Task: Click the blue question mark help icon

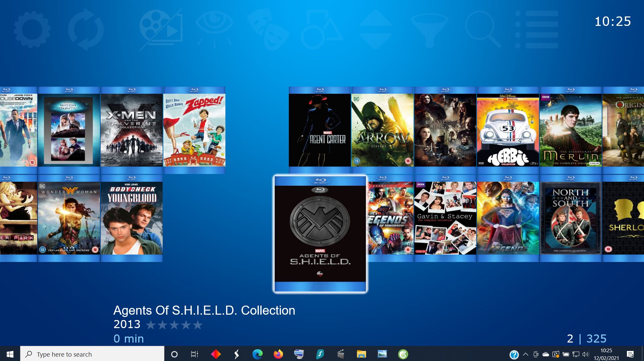Action: 514,354
